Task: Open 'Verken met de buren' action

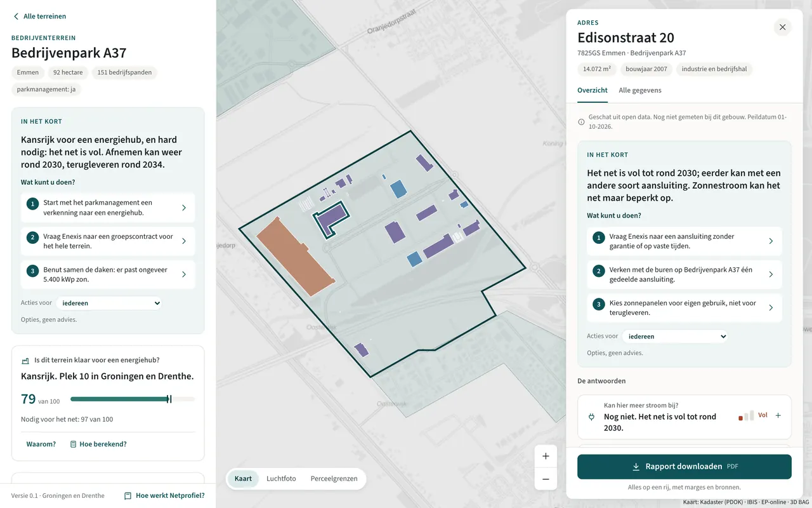Action: (x=684, y=274)
